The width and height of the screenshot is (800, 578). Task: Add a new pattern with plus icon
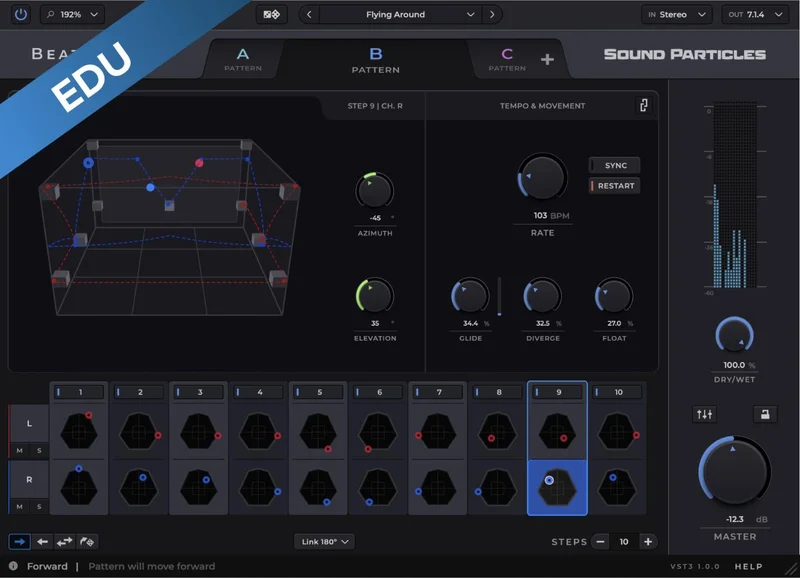click(547, 60)
